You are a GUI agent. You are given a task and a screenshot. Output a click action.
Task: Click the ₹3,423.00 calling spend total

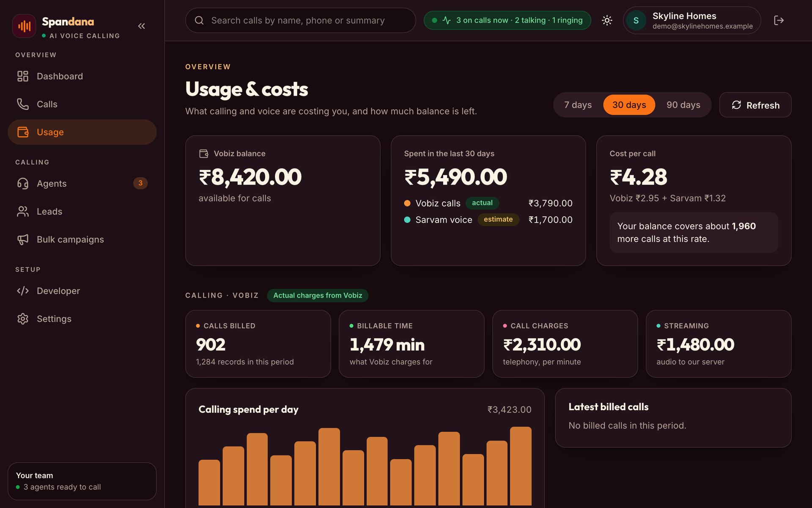[x=509, y=410]
